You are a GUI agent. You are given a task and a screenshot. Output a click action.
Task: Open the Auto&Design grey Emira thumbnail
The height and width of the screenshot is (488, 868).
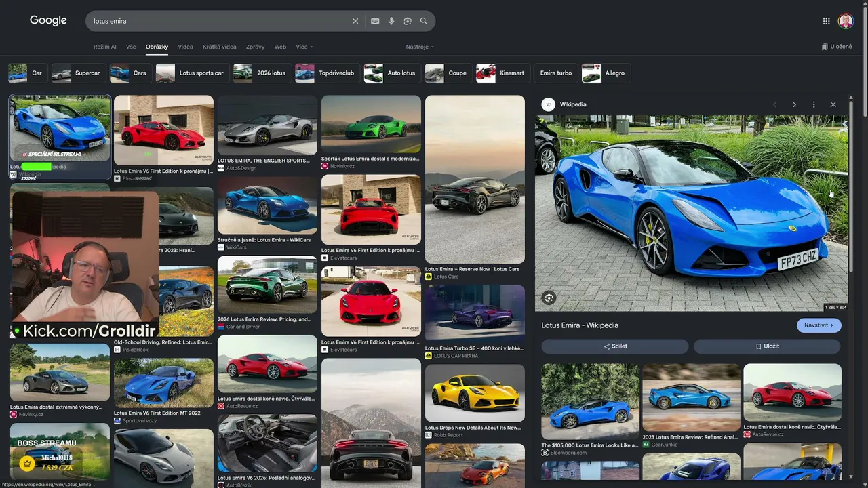click(267, 125)
